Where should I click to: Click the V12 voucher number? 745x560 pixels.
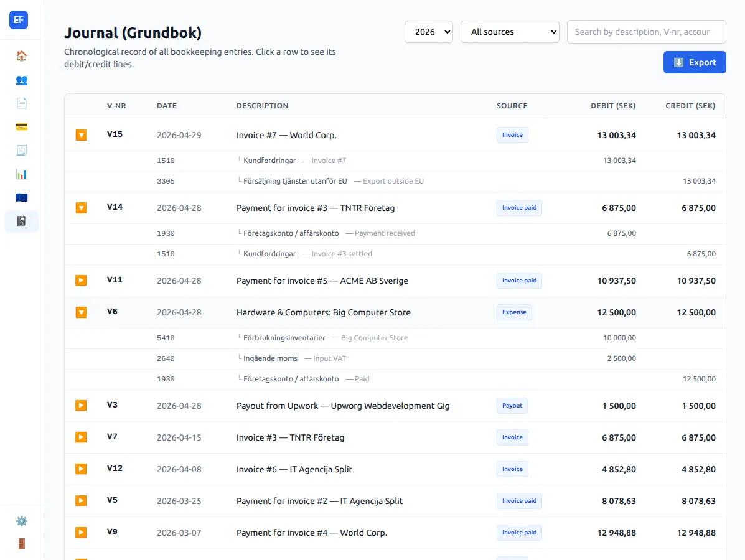pos(115,469)
